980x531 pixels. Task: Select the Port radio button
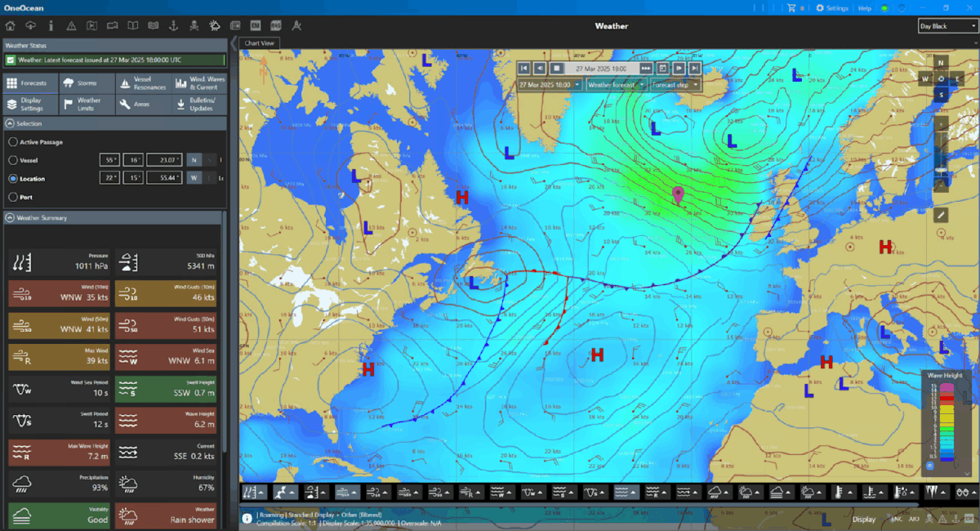(13, 197)
